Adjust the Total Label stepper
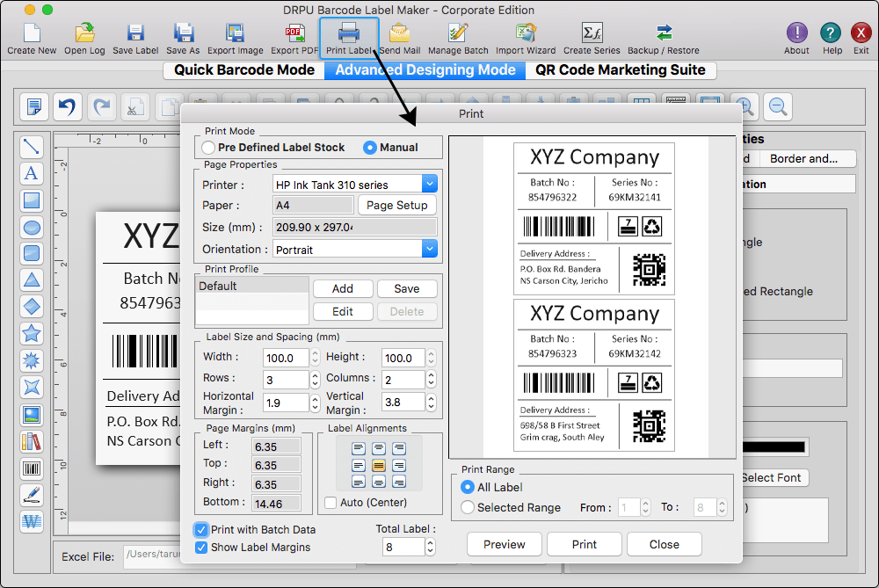 pyautogui.click(x=430, y=547)
